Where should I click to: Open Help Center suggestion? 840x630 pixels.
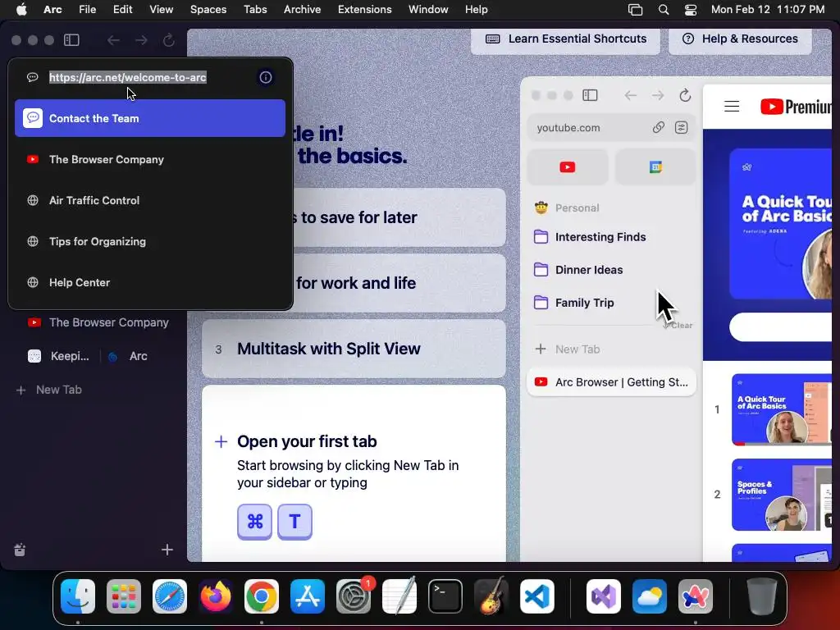150,282
